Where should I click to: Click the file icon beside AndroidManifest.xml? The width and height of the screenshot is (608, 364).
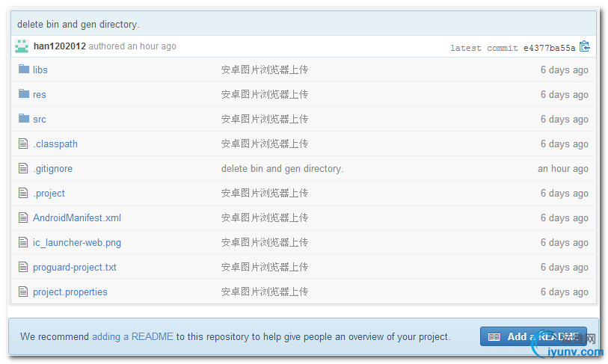pos(23,218)
